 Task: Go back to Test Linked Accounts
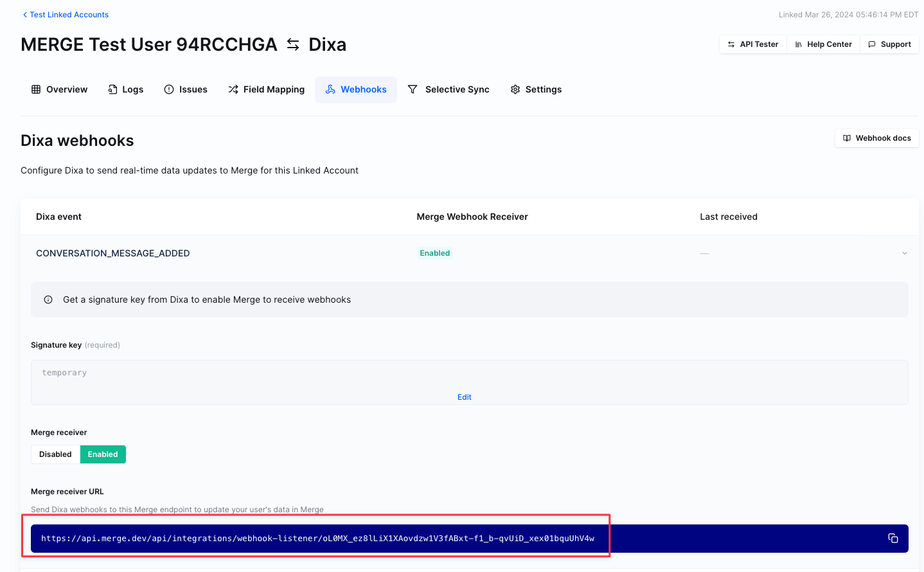66,15
